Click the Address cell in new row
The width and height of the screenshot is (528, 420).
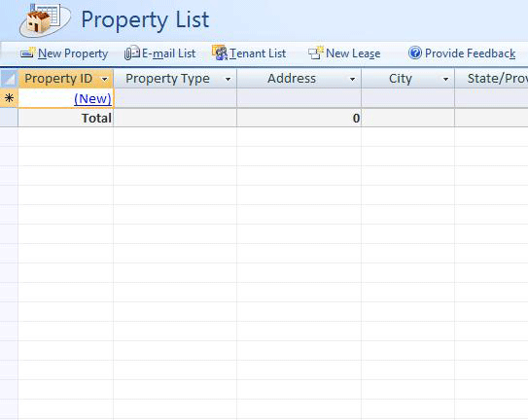pos(299,98)
